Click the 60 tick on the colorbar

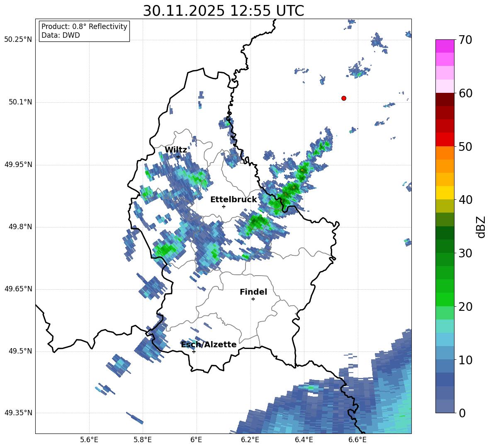465,93
